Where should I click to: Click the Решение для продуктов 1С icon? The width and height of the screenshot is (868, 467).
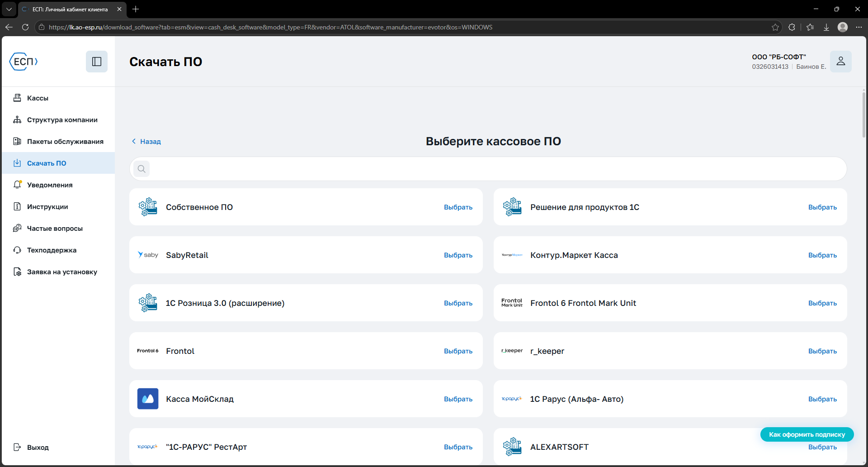[512, 207]
